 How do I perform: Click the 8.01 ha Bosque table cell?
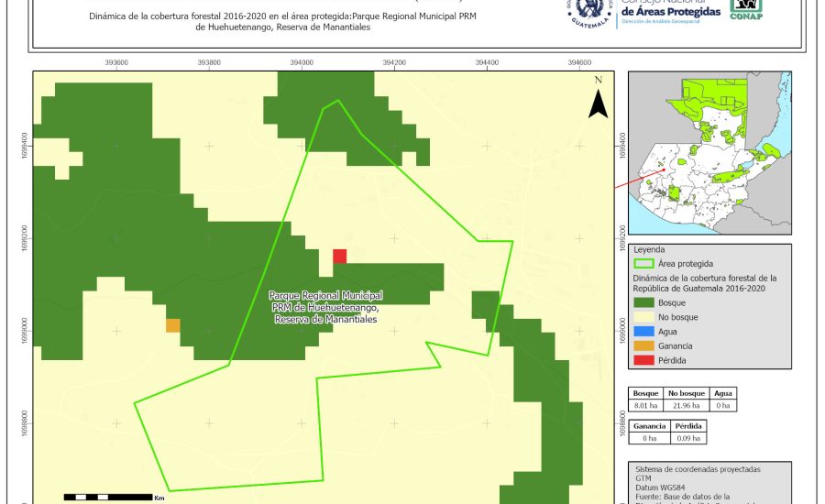coord(646,405)
